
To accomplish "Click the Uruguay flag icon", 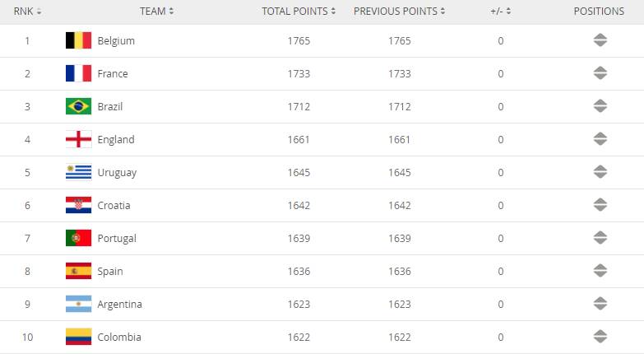I will [78, 172].
